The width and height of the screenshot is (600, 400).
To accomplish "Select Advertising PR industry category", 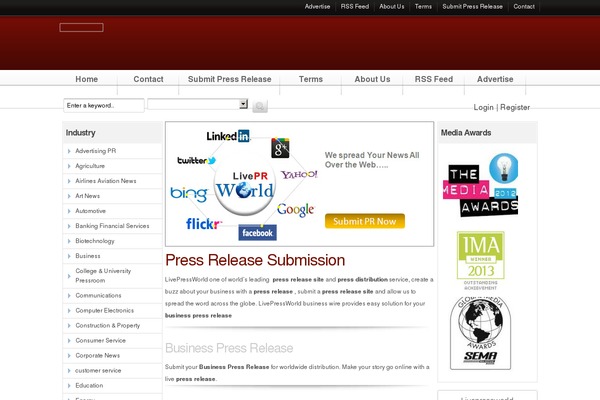I will click(x=96, y=151).
